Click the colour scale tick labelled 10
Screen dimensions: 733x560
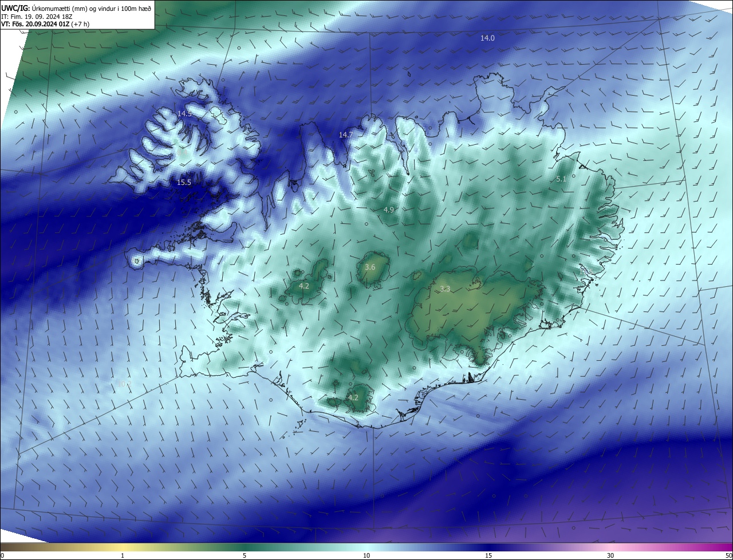(x=366, y=555)
